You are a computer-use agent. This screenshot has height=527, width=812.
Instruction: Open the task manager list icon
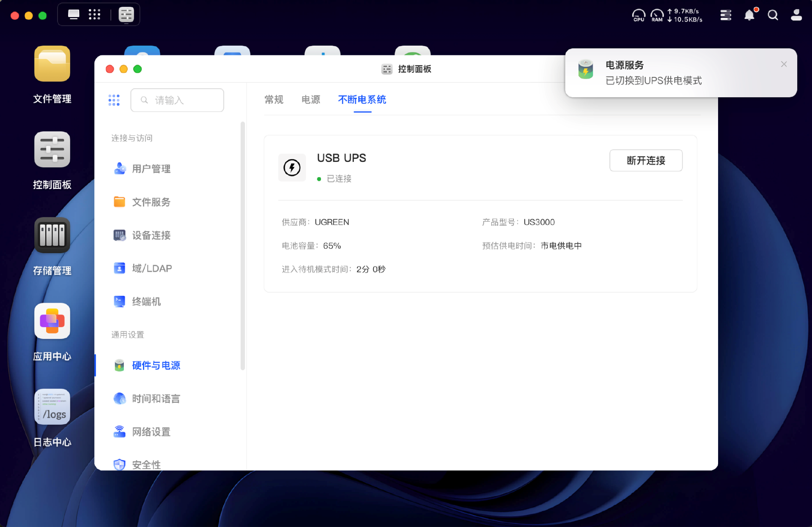[x=726, y=15]
